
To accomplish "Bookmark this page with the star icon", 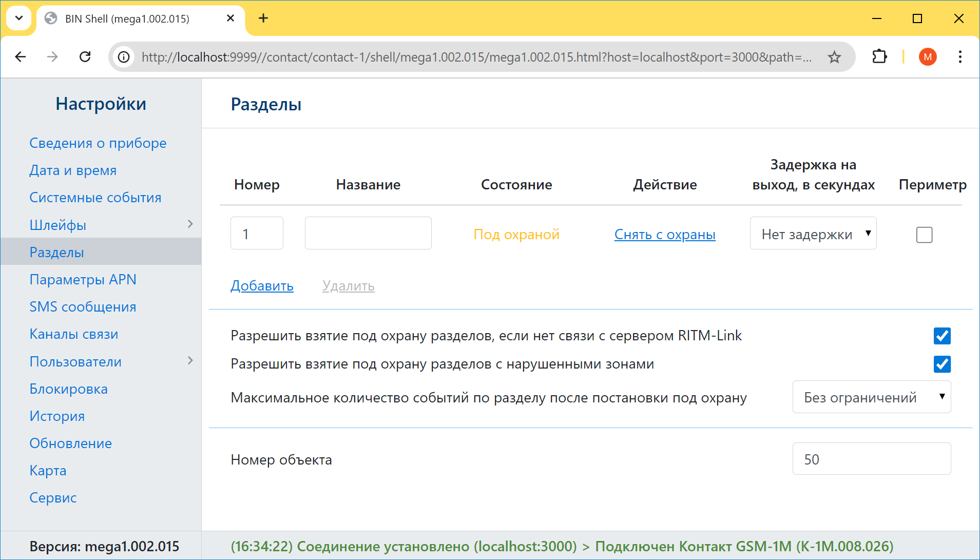I will coord(834,57).
